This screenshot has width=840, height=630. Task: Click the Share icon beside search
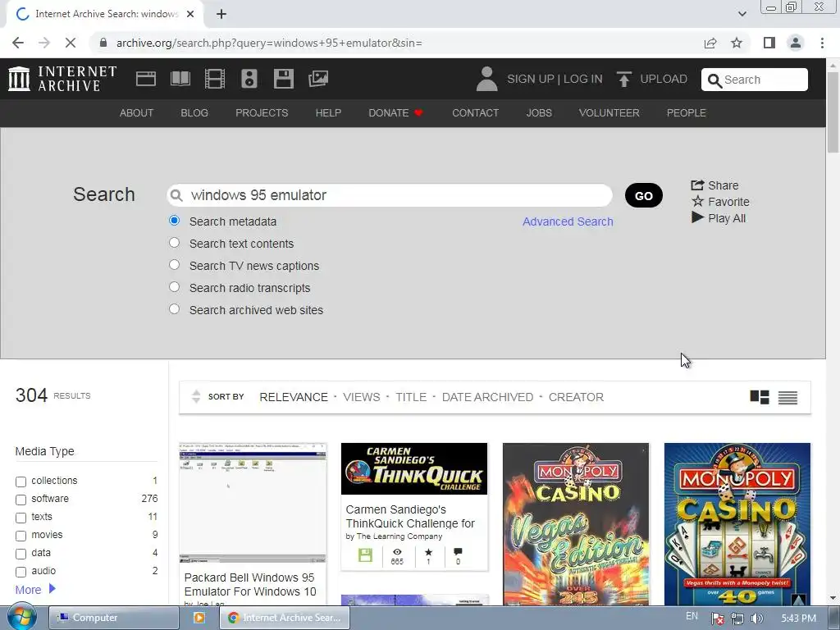pos(697,185)
